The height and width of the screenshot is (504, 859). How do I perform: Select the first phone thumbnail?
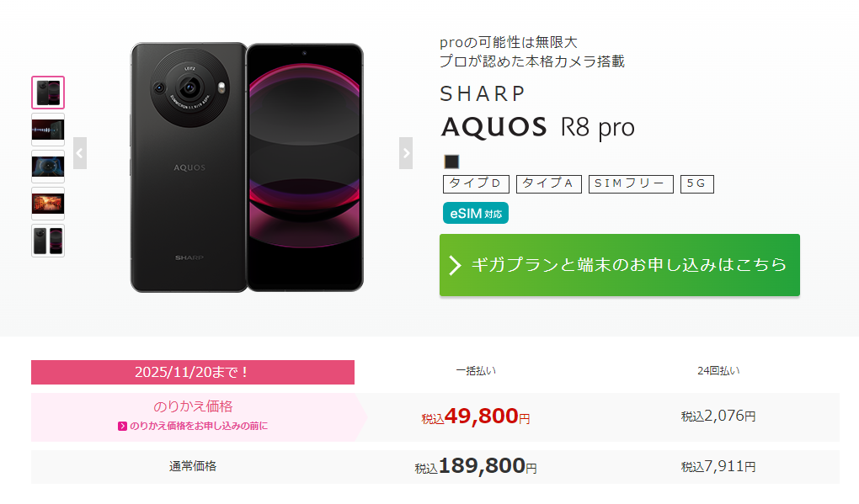coord(48,93)
